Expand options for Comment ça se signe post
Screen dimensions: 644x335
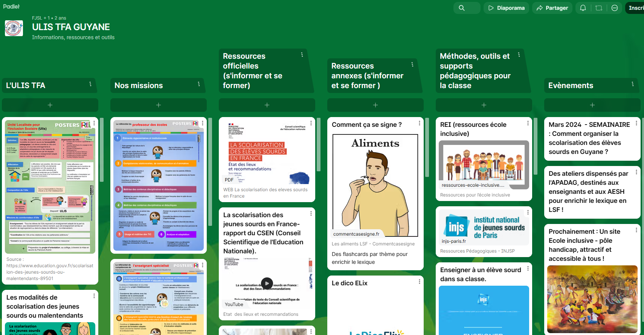click(419, 123)
